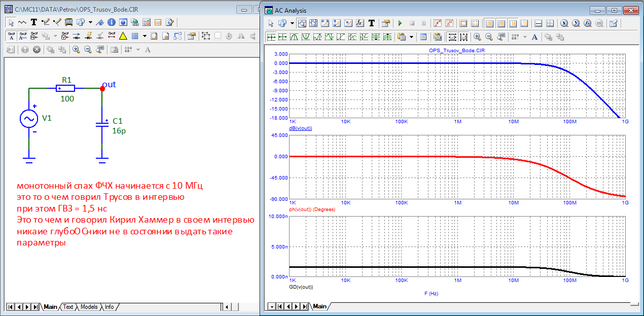The height and width of the screenshot is (316, 644).
Task: Click the Run analysis green play button
Action: click(400, 23)
